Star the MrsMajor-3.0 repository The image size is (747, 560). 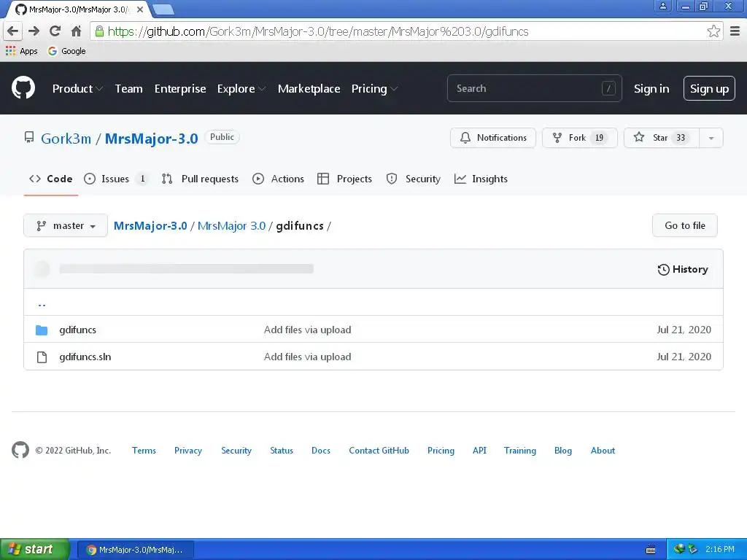tap(661, 138)
